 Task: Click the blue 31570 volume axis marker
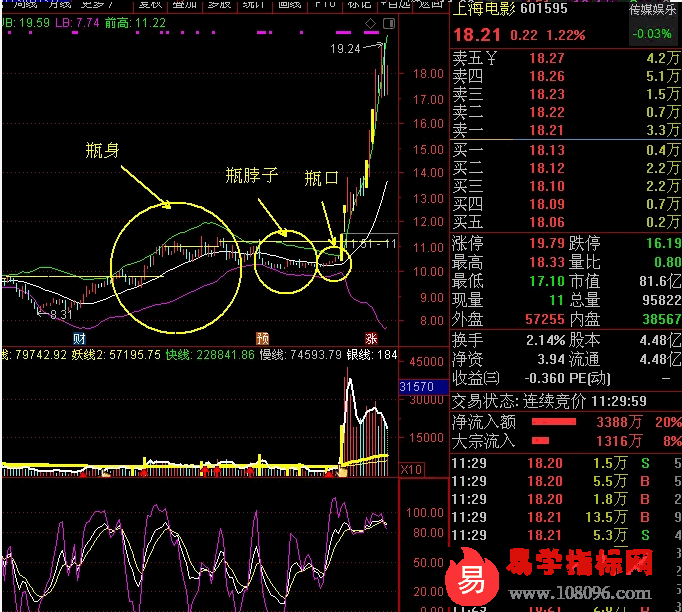coord(423,387)
